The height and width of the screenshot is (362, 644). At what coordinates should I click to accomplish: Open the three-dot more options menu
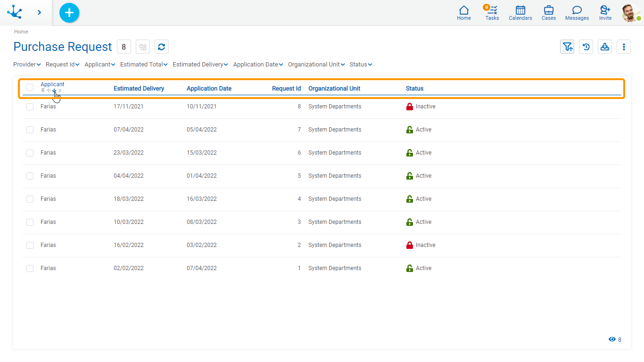click(x=624, y=47)
